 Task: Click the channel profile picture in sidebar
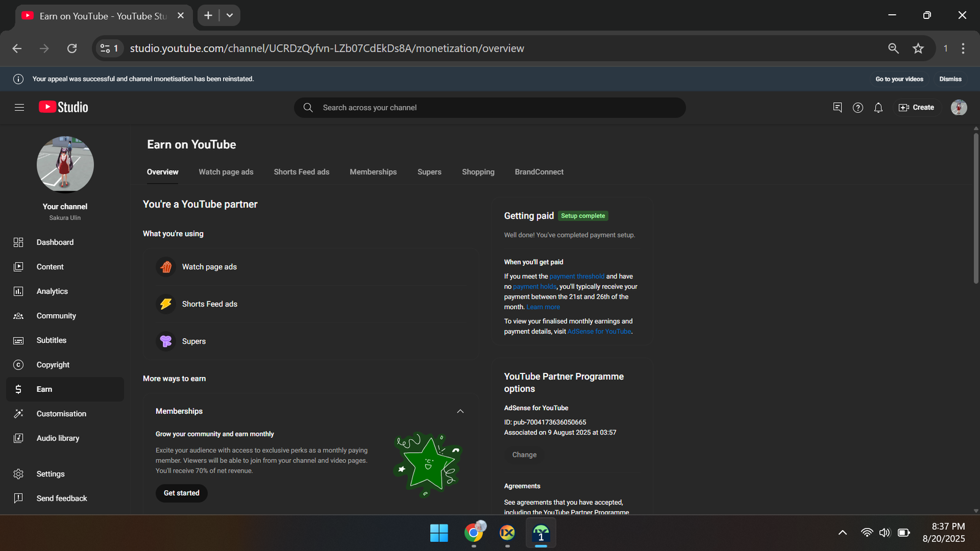(x=65, y=165)
